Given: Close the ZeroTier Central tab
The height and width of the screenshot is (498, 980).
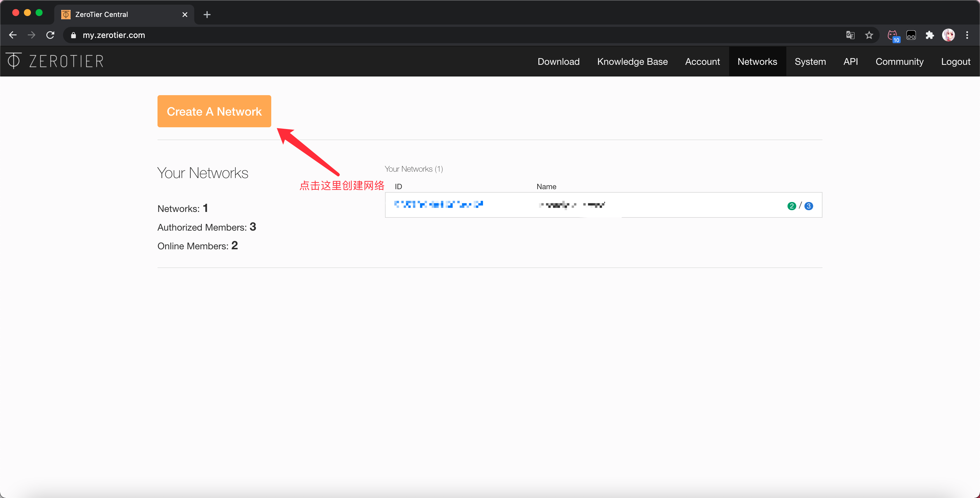Looking at the screenshot, I should coord(185,15).
